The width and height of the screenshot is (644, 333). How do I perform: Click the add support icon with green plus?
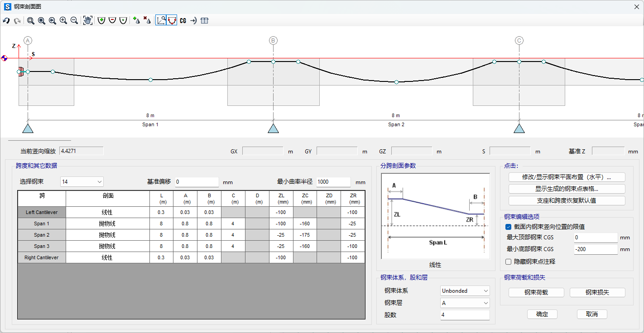[136, 21]
